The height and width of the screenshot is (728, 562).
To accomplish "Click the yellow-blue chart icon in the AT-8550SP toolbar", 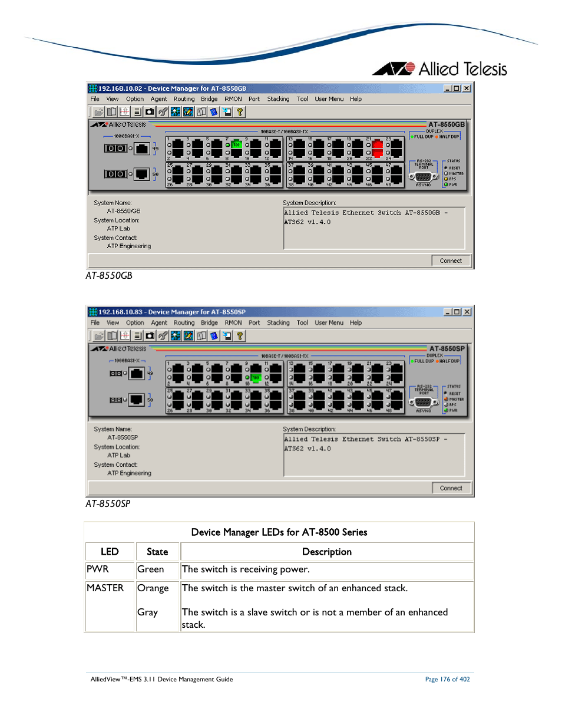I will click(x=189, y=335).
